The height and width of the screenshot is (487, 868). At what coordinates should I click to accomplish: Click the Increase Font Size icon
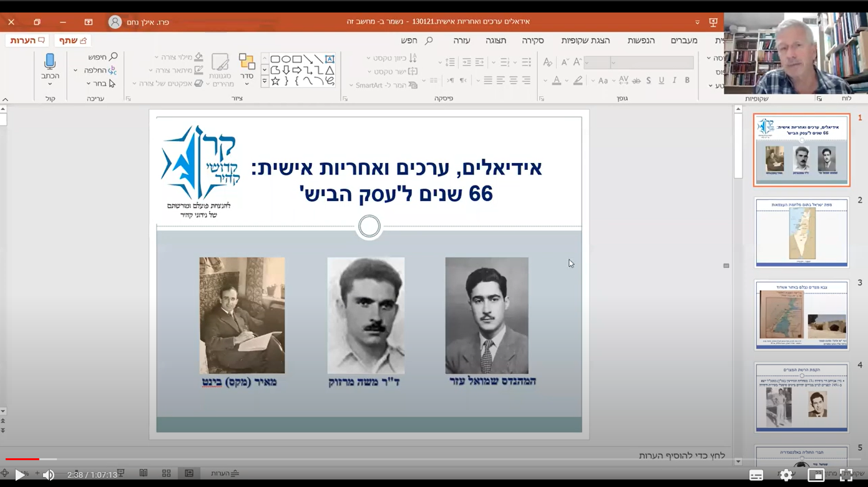click(578, 62)
